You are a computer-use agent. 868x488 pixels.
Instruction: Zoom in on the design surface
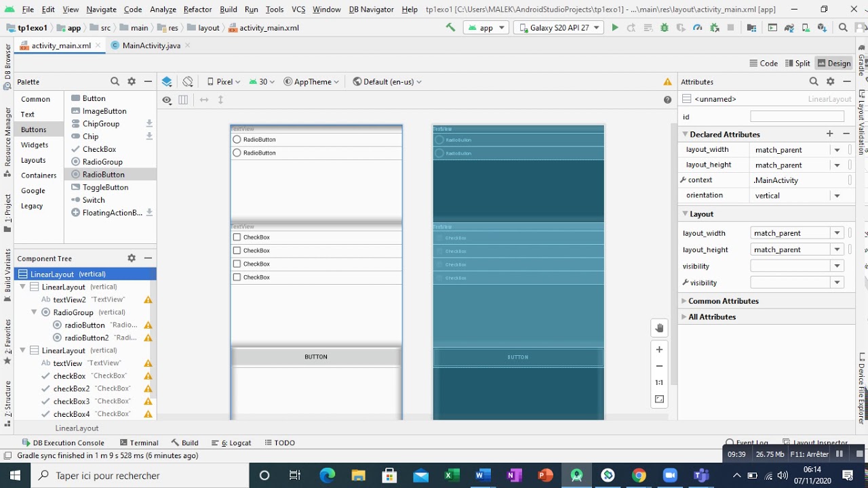click(x=659, y=350)
